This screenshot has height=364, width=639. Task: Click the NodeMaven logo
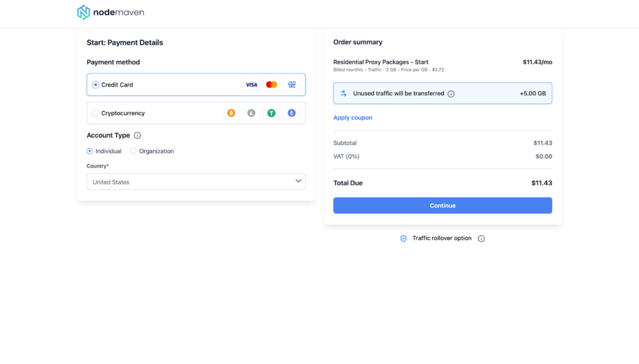tap(110, 12)
